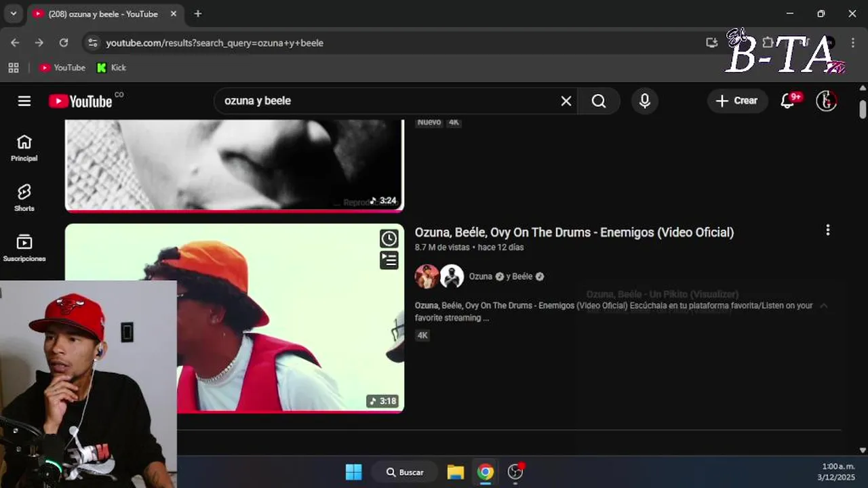Open Chrome three-dot menu

(853, 43)
